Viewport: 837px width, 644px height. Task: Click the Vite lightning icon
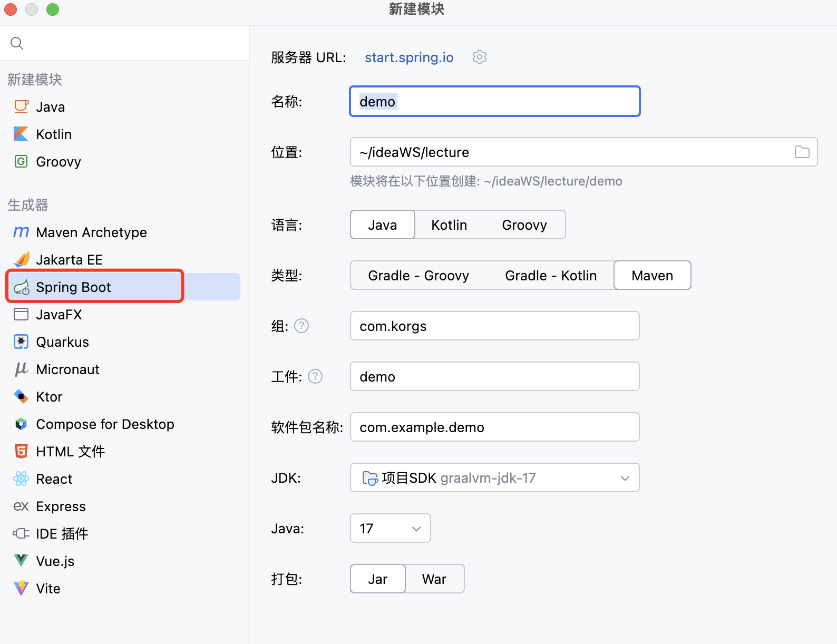(x=21, y=588)
